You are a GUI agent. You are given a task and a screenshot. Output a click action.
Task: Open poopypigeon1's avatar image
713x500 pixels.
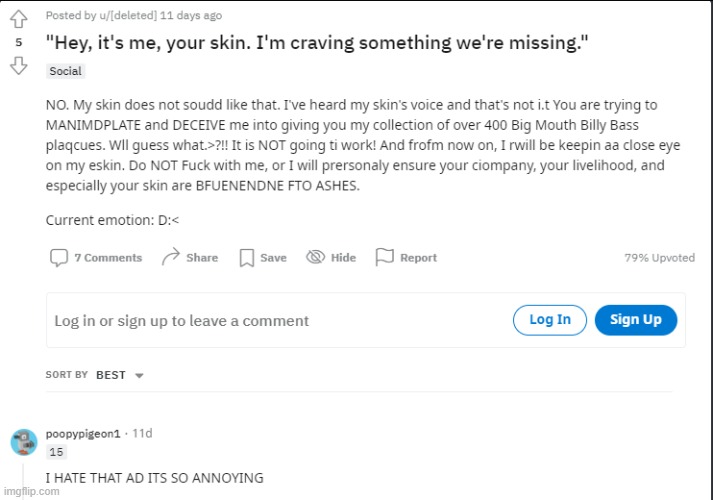pyautogui.click(x=24, y=442)
